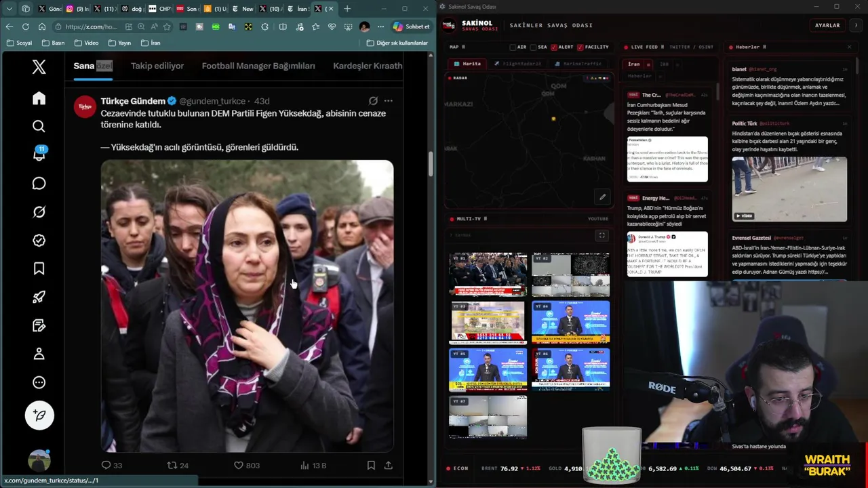Viewport: 868px width, 488px height.
Task: Click the browser home button
Action: pyautogui.click(x=41, y=26)
